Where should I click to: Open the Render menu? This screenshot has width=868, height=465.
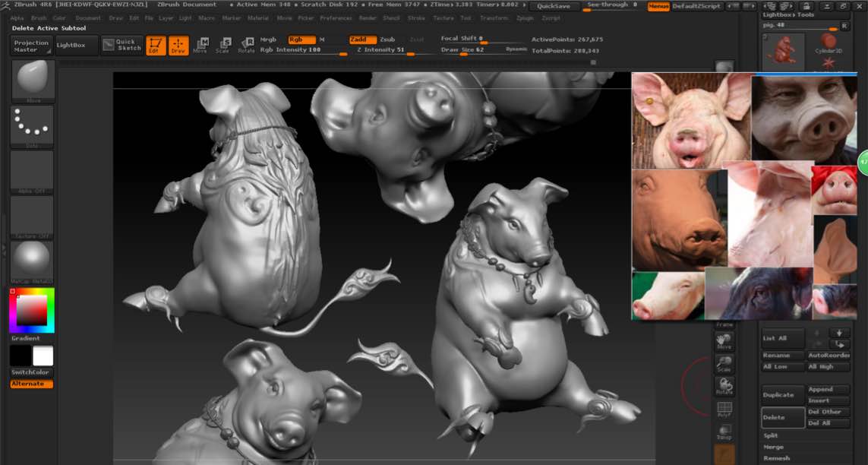368,18
